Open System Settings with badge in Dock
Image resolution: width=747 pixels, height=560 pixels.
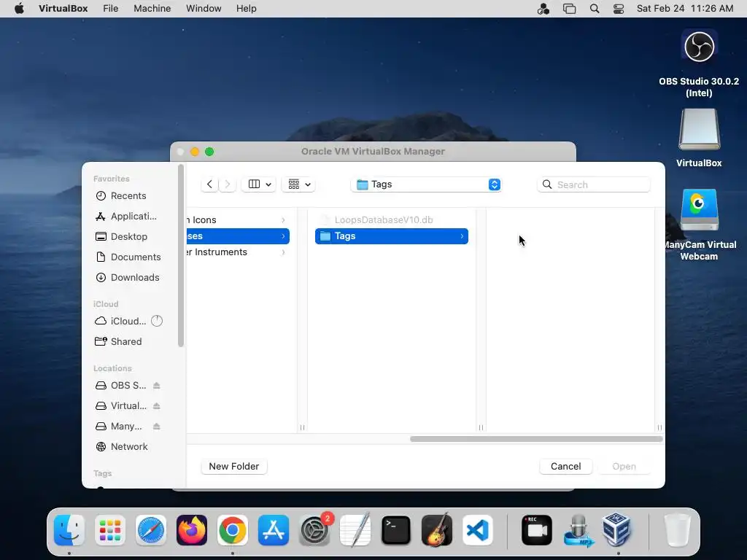tap(314, 530)
